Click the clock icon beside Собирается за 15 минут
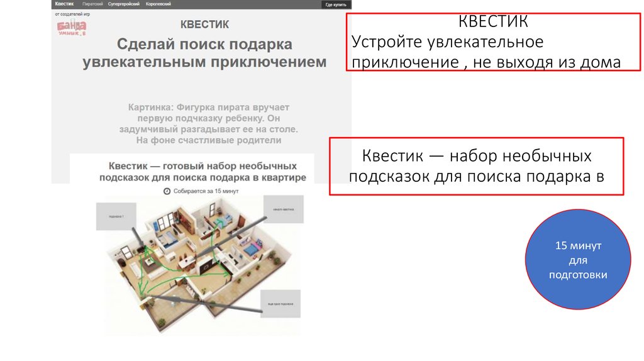 (x=167, y=191)
